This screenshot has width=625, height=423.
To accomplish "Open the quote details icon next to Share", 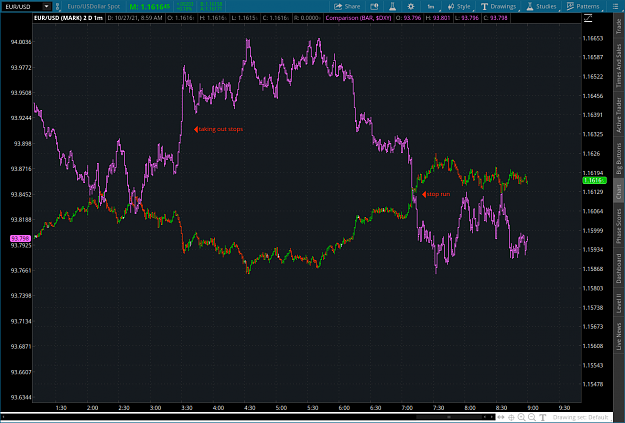I will click(x=374, y=6).
